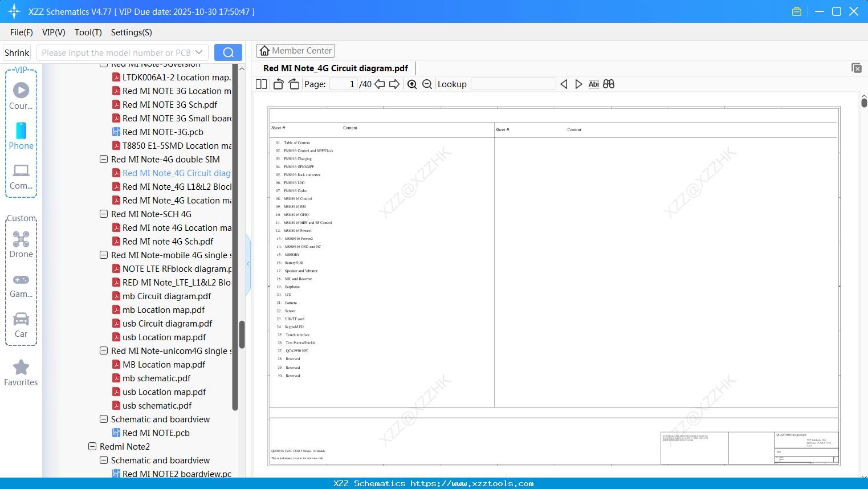Collapse the Red MI Note-4G double SIM folder

(x=104, y=160)
